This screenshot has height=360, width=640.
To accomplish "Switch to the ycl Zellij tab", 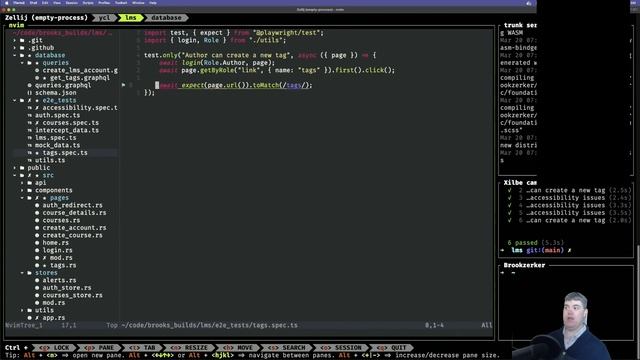I will pos(104,18).
